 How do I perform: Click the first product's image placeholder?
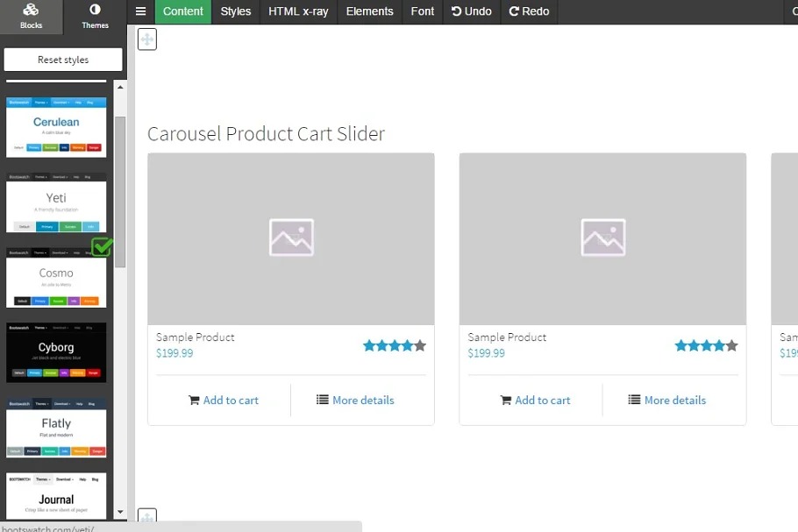click(x=291, y=238)
